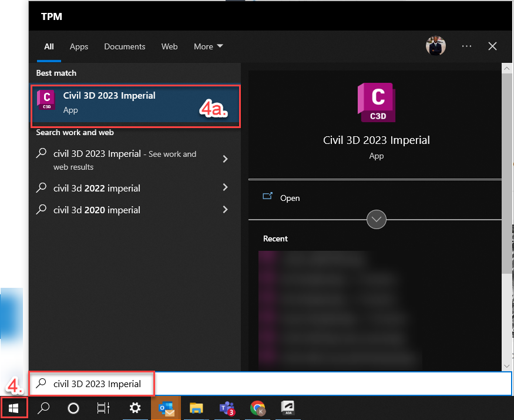Viewport: 514px width, 420px height.
Task: Click the Start button
Action: pos(13,408)
